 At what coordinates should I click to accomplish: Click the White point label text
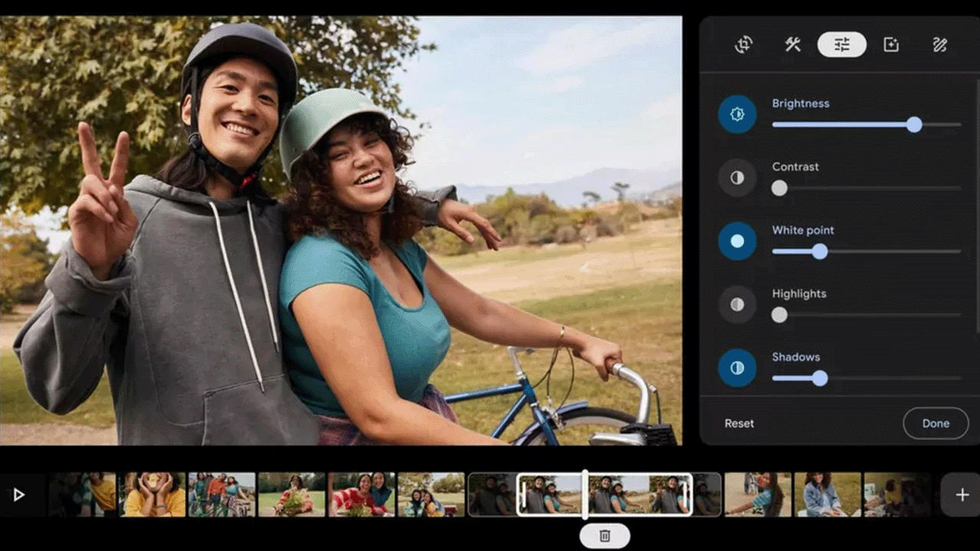(803, 230)
